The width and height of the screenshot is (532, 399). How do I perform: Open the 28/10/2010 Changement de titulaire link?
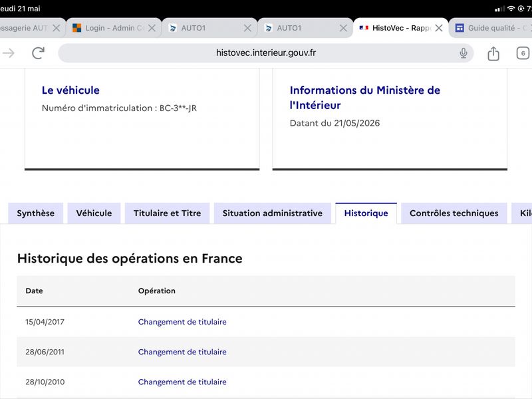click(x=182, y=382)
